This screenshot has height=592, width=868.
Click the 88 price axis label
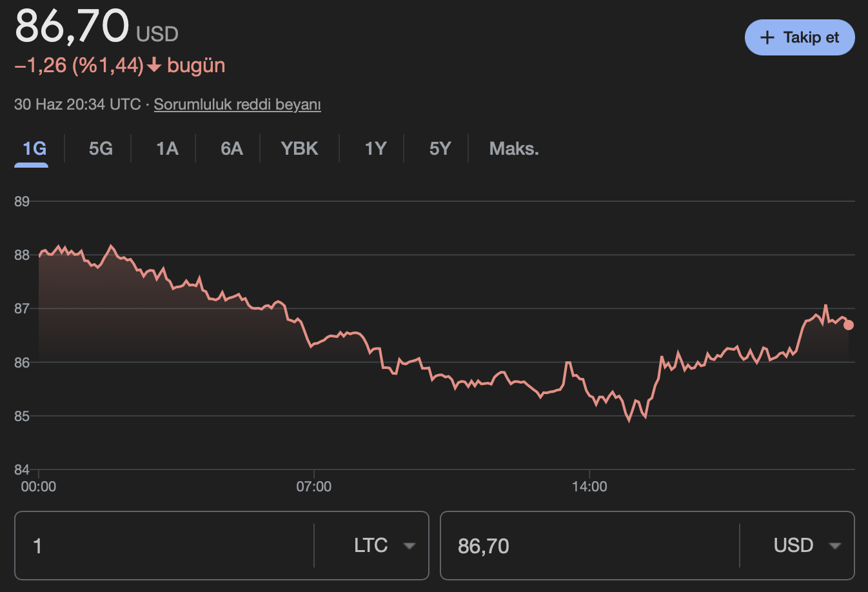tap(22, 255)
